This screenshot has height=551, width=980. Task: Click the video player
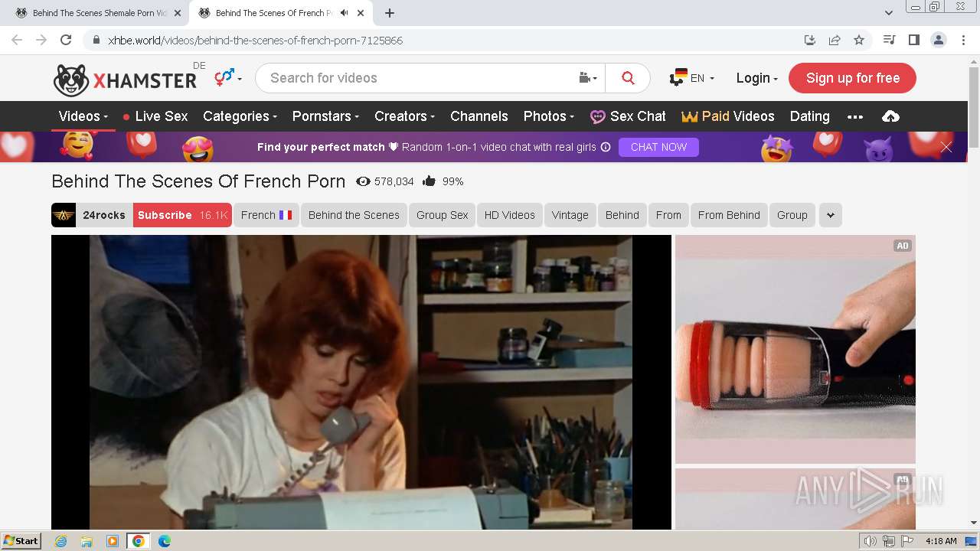361,382
